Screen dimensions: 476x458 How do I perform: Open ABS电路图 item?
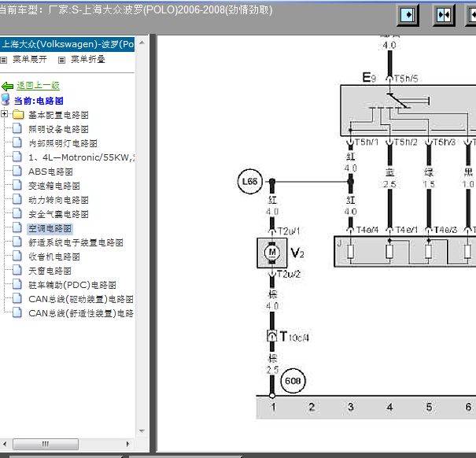pos(50,172)
